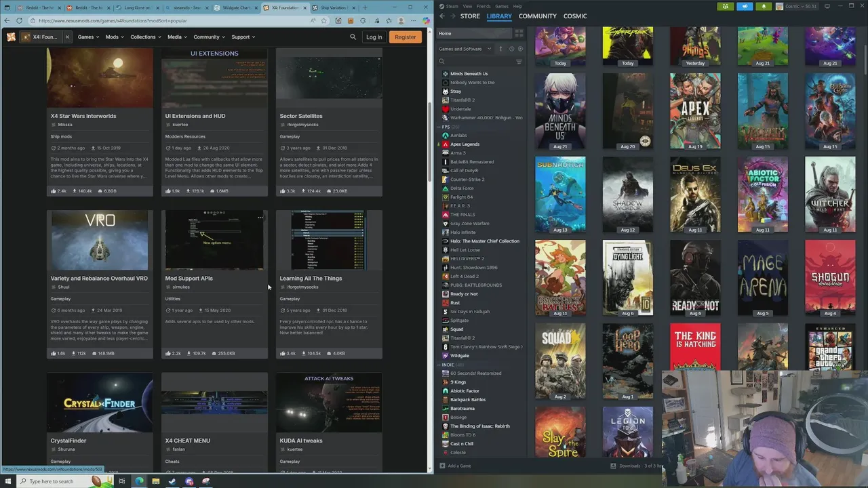This screenshot has width=868, height=488.
Task: Open Steam from the taskbar
Action: tap(172, 481)
